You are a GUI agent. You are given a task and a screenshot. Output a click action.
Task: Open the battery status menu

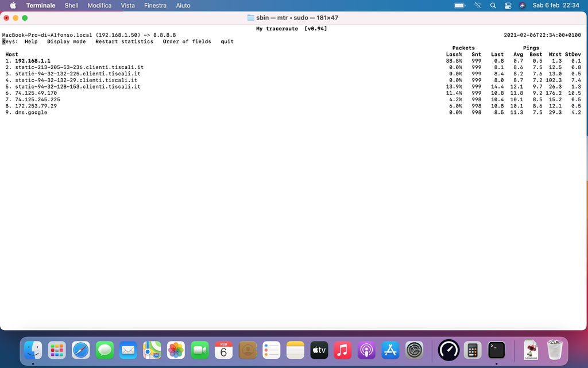click(459, 5)
